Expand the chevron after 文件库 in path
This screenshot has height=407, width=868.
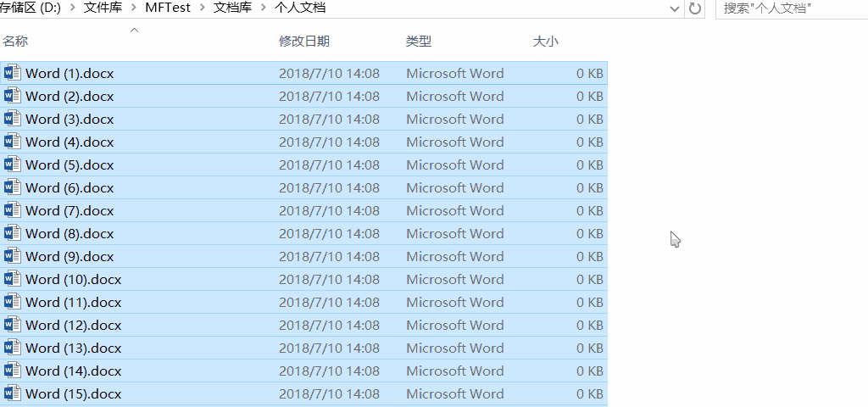[x=134, y=8]
